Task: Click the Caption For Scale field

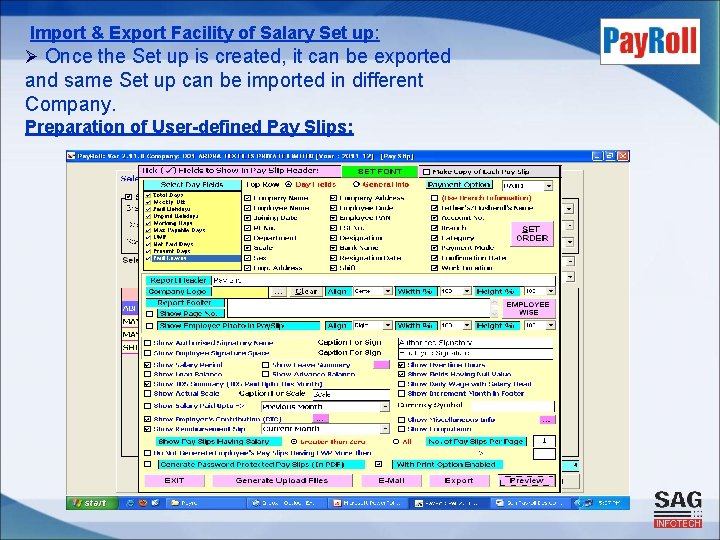Action: 351,394
